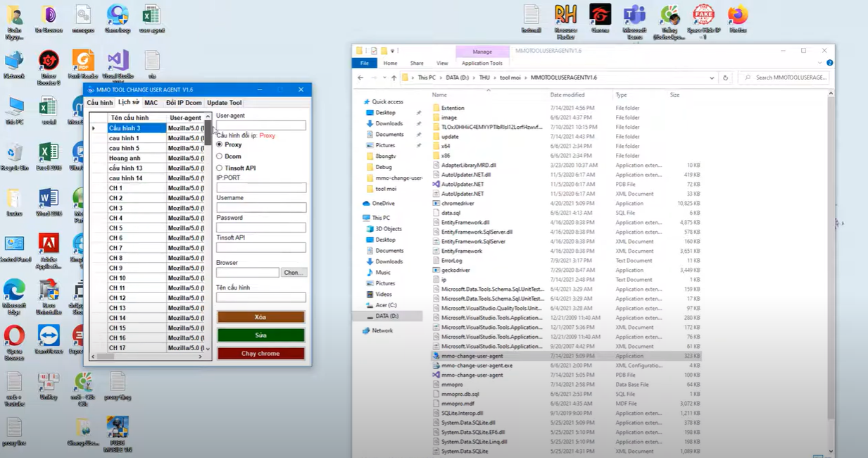Click the Refresh icon beside the address bar
The image size is (868, 458).
tap(726, 78)
